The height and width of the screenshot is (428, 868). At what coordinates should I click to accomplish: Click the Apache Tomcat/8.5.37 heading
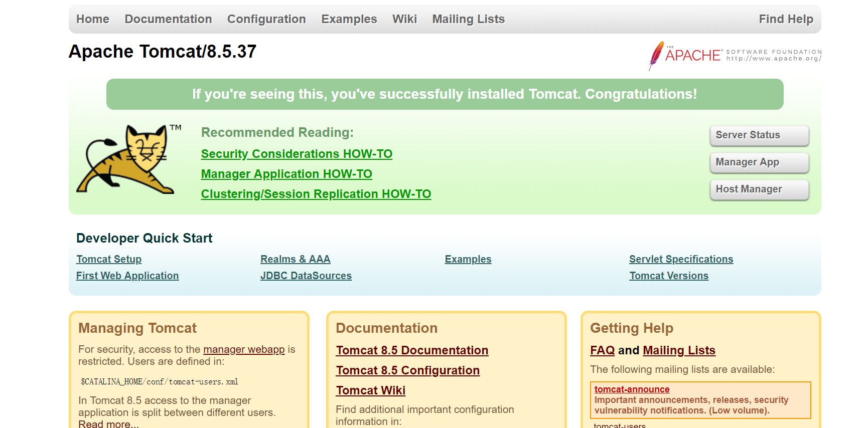[x=163, y=52]
